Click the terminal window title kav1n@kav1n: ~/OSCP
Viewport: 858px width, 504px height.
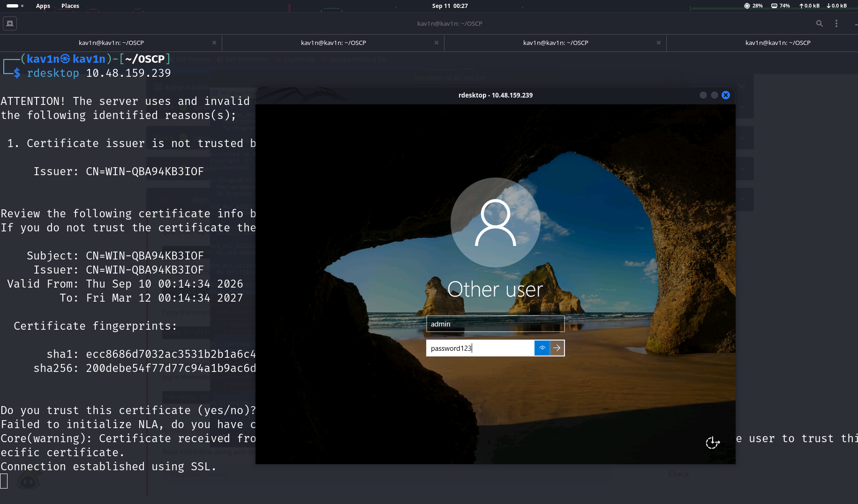pos(450,23)
